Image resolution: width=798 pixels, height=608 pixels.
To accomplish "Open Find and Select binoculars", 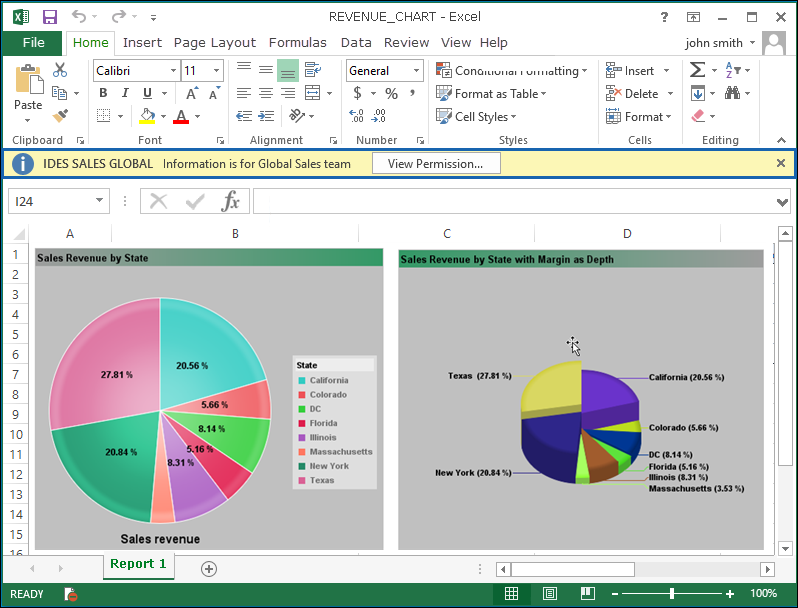I will [732, 93].
